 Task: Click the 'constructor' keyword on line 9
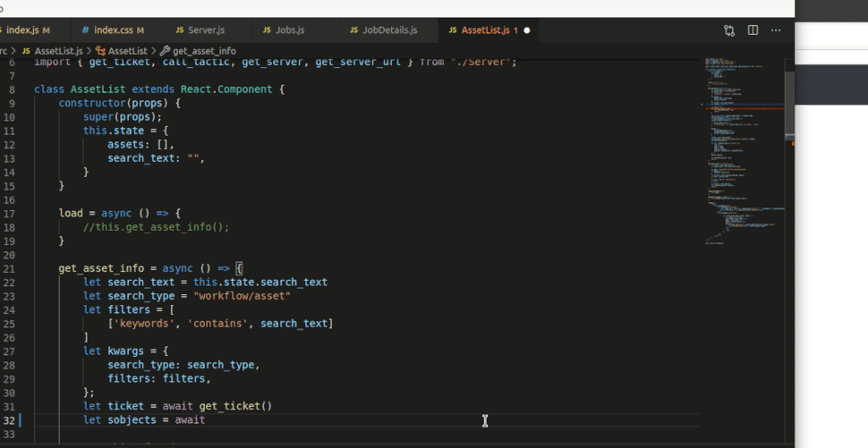click(x=92, y=103)
